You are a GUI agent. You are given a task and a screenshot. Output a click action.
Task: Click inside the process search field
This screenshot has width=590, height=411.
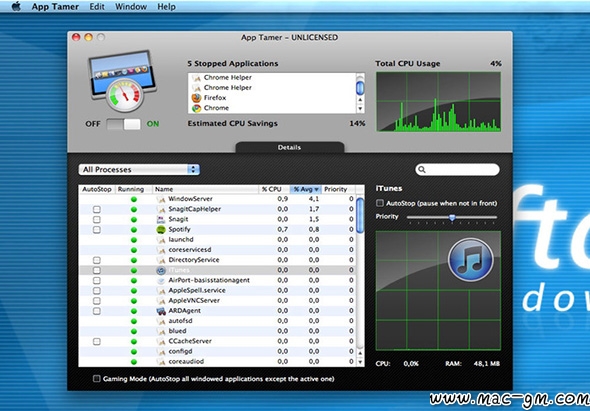click(x=457, y=169)
